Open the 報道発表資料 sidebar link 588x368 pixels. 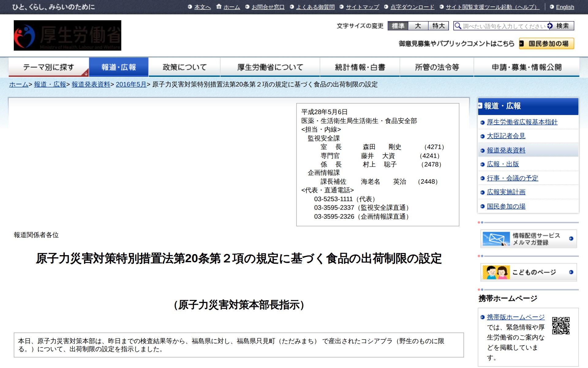point(506,150)
